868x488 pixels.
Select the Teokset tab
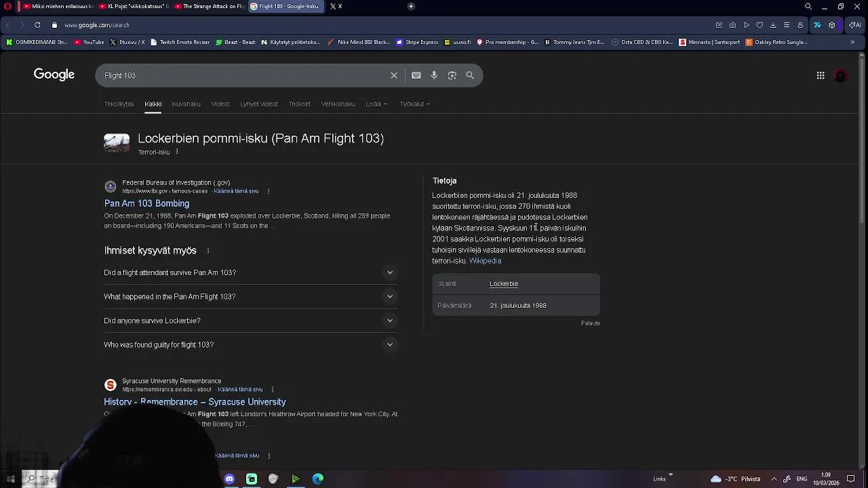299,104
